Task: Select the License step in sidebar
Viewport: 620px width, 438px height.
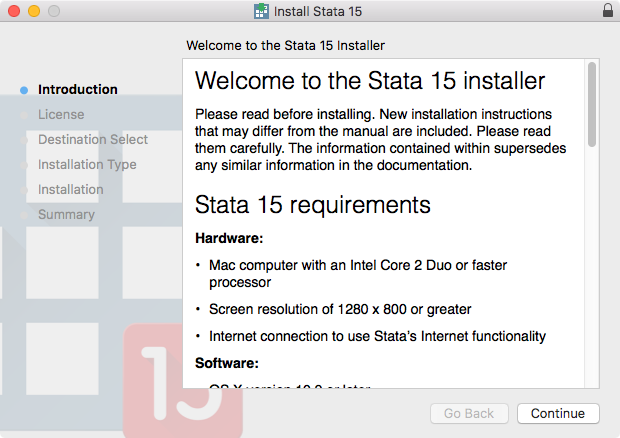Action: tap(61, 114)
